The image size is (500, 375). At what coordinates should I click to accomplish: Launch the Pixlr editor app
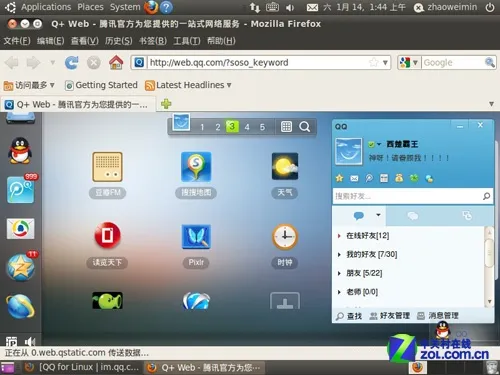point(196,237)
